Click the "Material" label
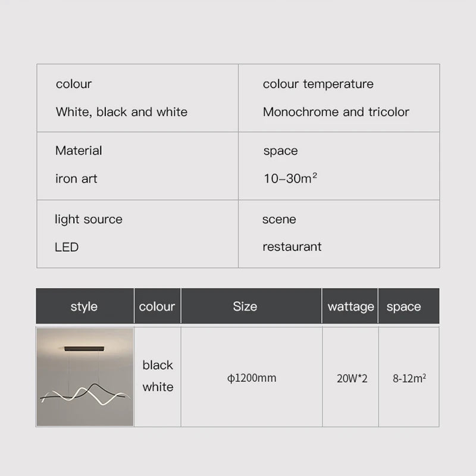 pos(79,151)
